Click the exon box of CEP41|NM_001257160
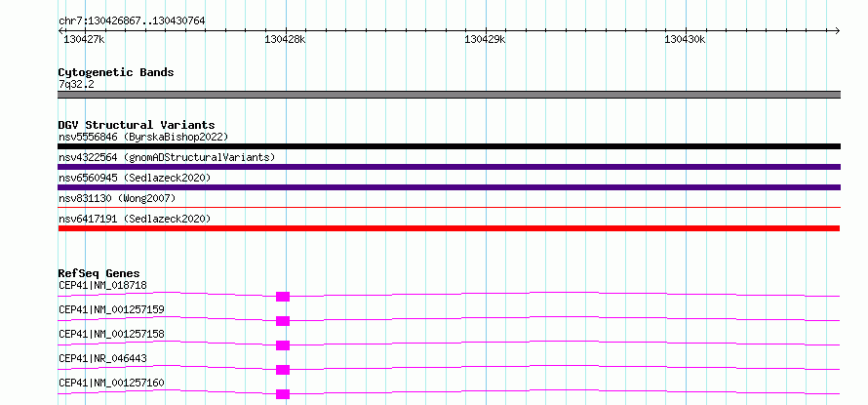The width and height of the screenshot is (868, 405). (283, 394)
